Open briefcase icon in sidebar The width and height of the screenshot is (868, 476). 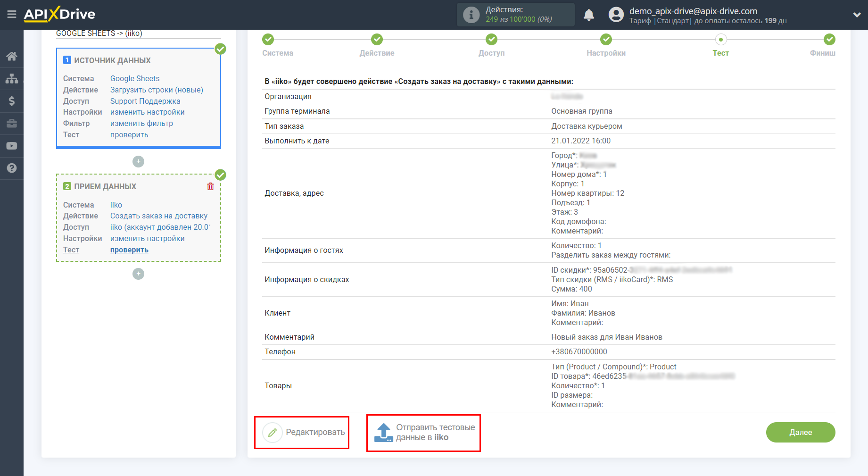pos(12,124)
